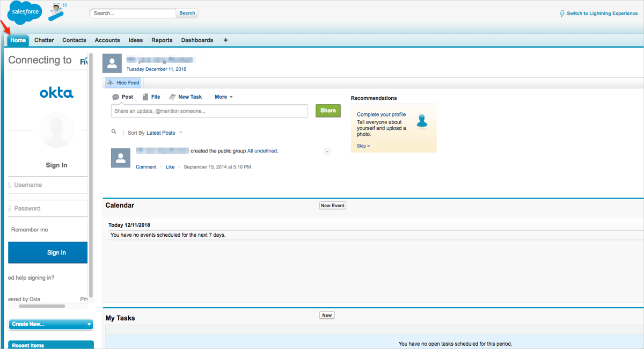Check the Remember me option

(x=29, y=230)
